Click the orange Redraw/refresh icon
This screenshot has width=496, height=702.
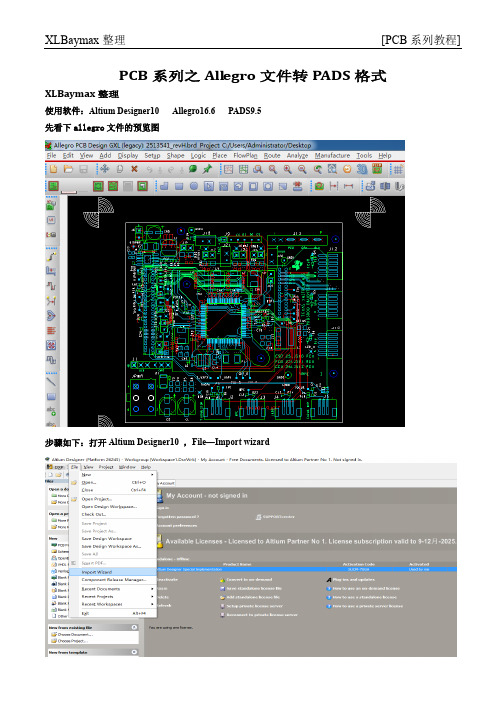tap(347, 169)
